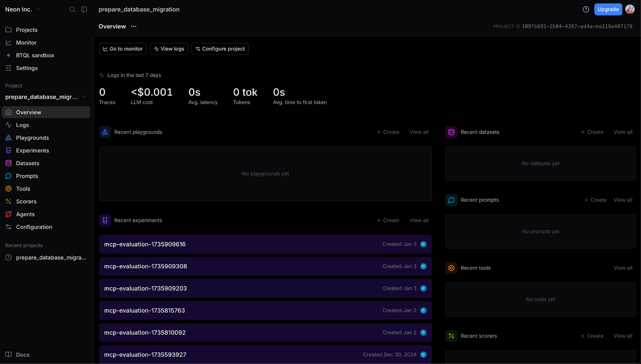Select the Recent scorers percent icon
This screenshot has width=641, height=364.
451,336
